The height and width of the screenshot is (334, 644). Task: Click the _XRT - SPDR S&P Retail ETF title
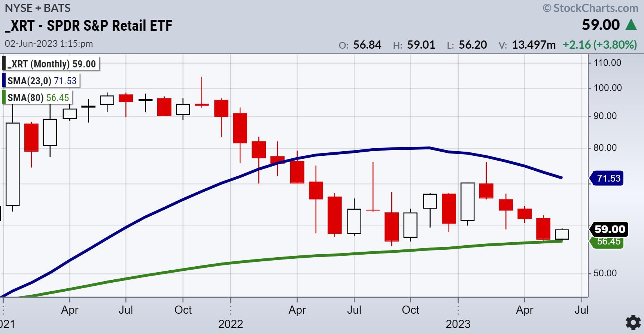[88, 25]
